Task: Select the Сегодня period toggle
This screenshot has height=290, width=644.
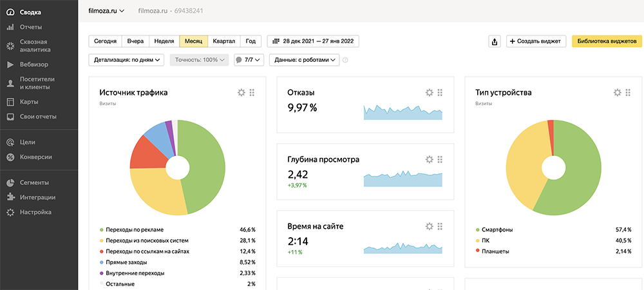Action: click(x=105, y=41)
